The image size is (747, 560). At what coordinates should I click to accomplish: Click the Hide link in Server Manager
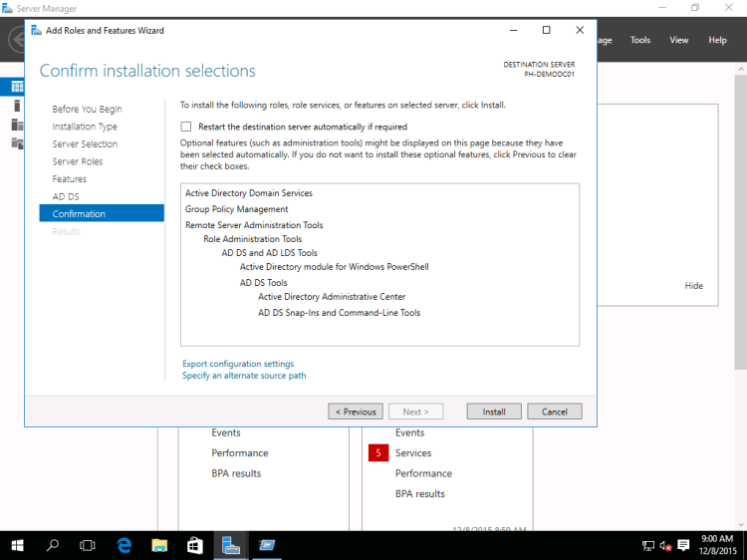(693, 286)
